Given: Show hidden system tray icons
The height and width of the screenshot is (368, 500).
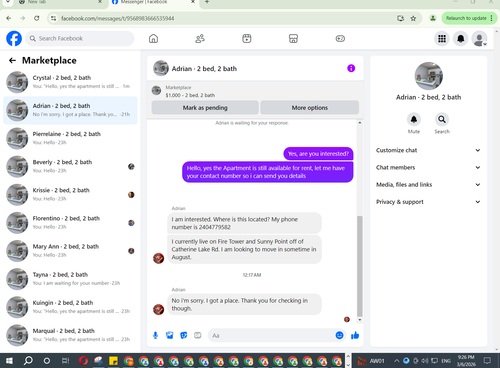Looking at the screenshot, I should coord(396,361).
